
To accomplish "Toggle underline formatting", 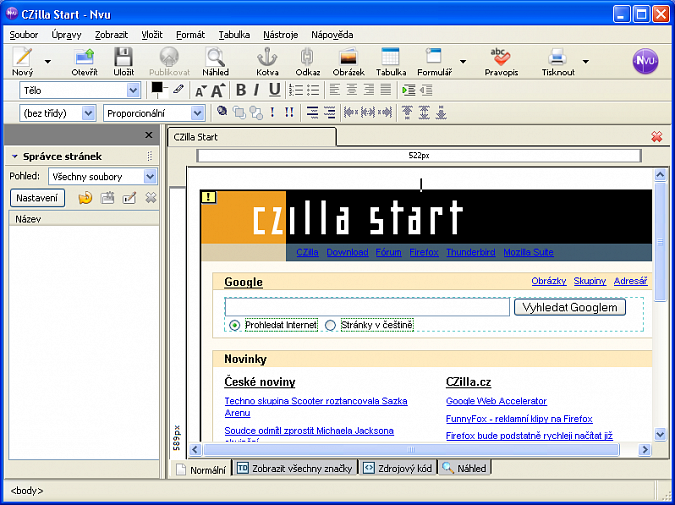I will click(275, 90).
